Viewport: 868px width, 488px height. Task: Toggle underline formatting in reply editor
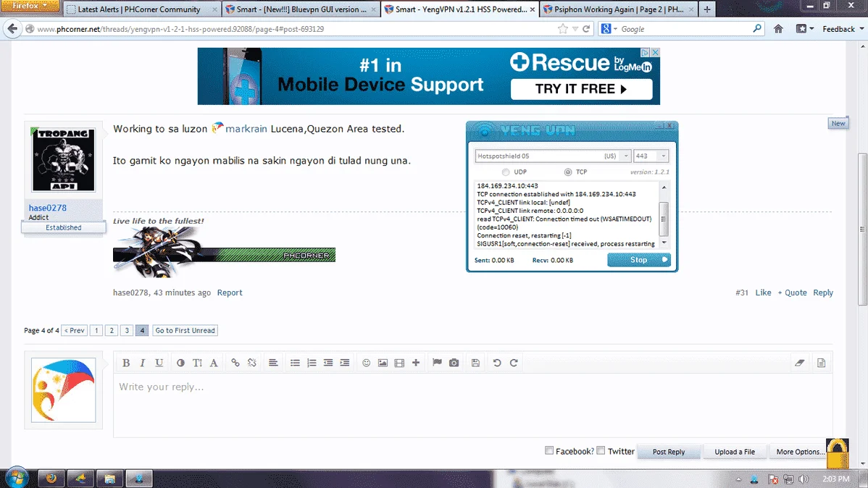[159, 363]
